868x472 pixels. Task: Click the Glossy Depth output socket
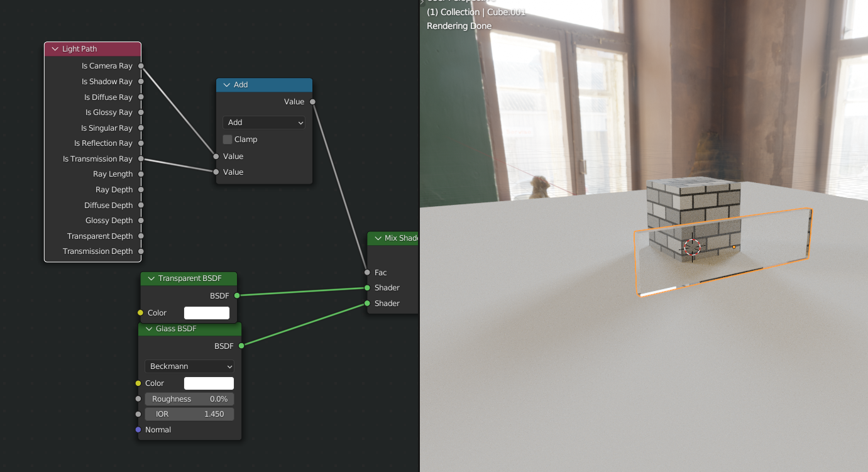pos(141,221)
